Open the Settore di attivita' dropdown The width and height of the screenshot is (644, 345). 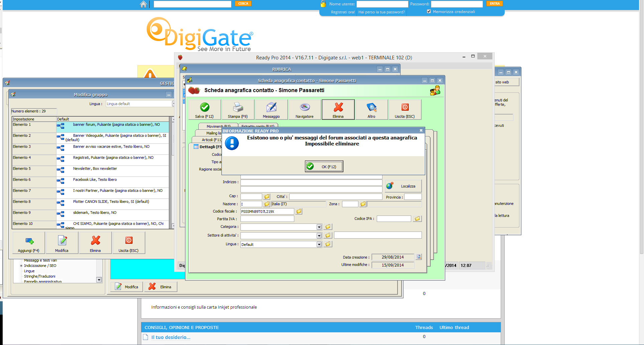319,236
